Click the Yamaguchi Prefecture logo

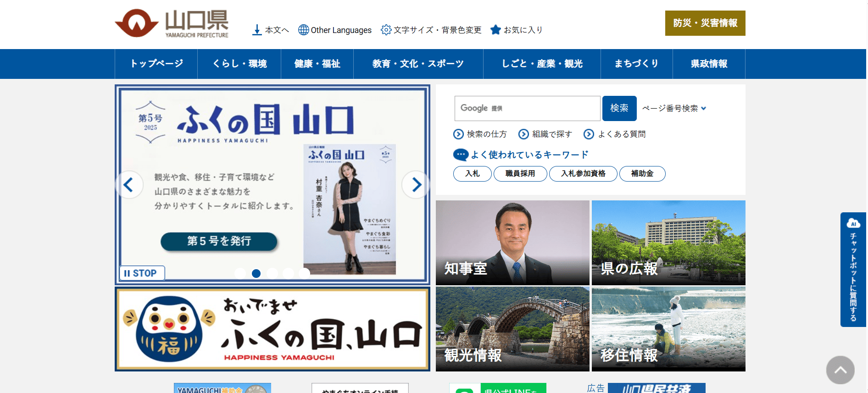[x=172, y=23]
